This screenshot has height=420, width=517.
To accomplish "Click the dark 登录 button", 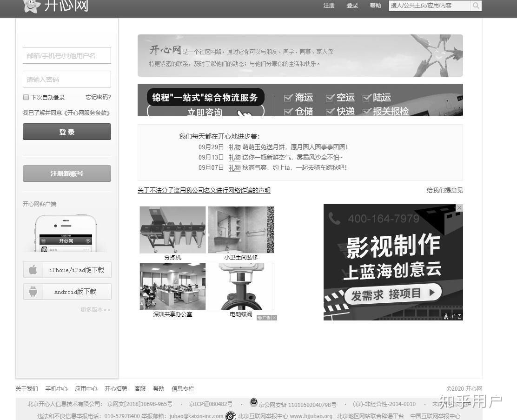I will 67,132.
